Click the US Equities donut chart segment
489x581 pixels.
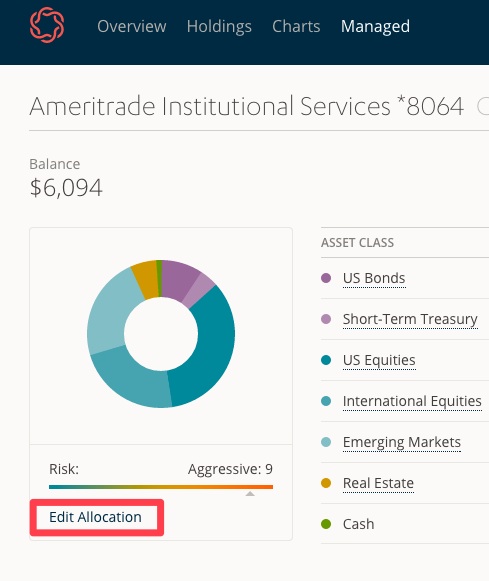[x=211, y=356]
